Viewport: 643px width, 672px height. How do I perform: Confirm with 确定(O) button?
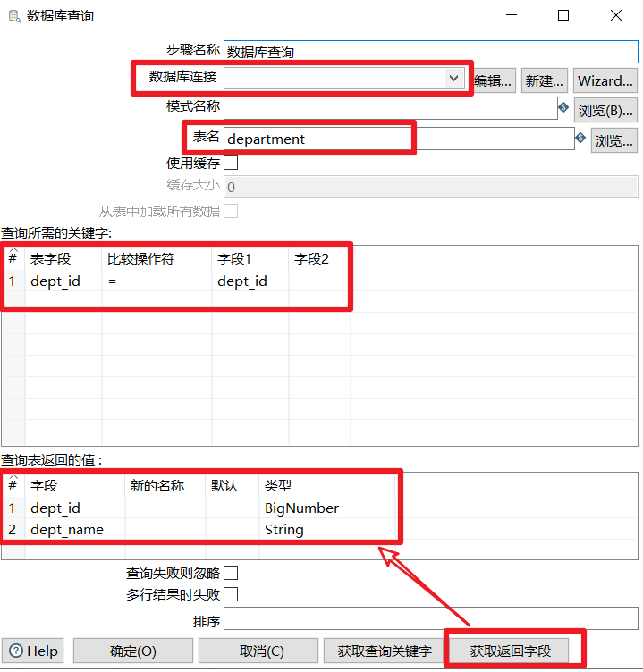click(133, 651)
